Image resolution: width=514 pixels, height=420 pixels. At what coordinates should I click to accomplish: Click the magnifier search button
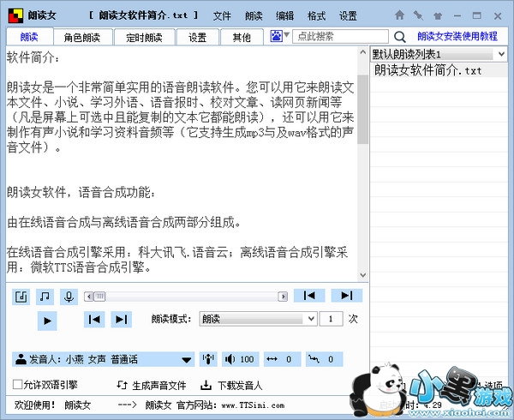click(x=400, y=37)
